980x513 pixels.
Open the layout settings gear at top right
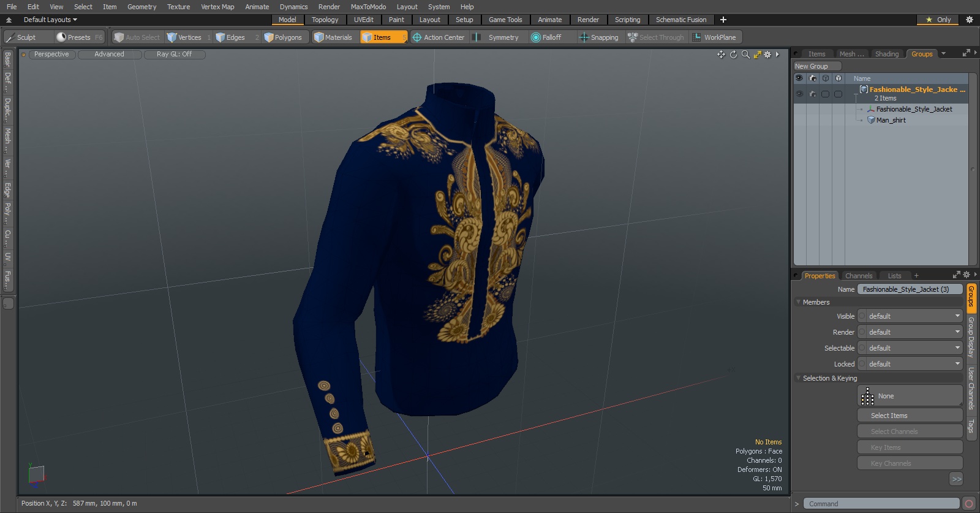coord(969,20)
